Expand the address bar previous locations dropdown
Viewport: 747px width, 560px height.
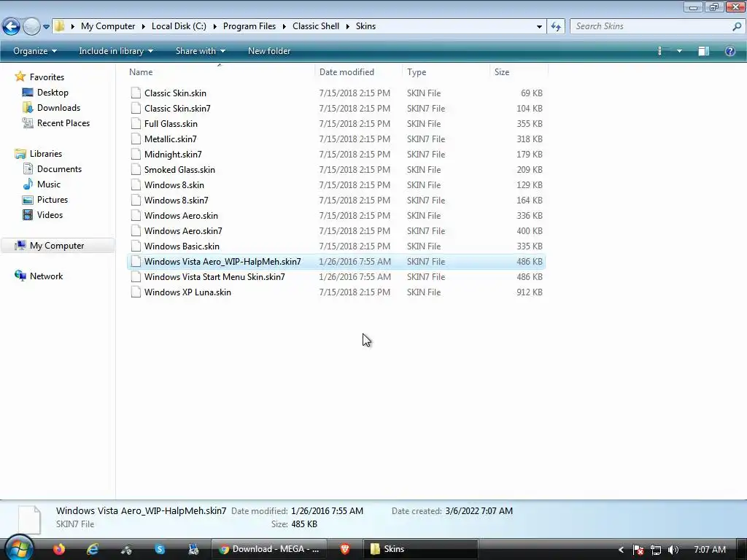539,27
